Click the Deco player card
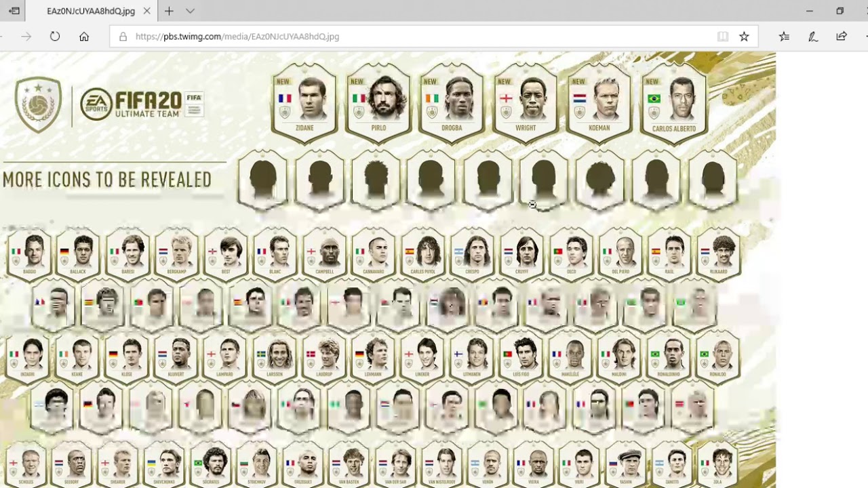The height and width of the screenshot is (488, 868). (x=571, y=253)
